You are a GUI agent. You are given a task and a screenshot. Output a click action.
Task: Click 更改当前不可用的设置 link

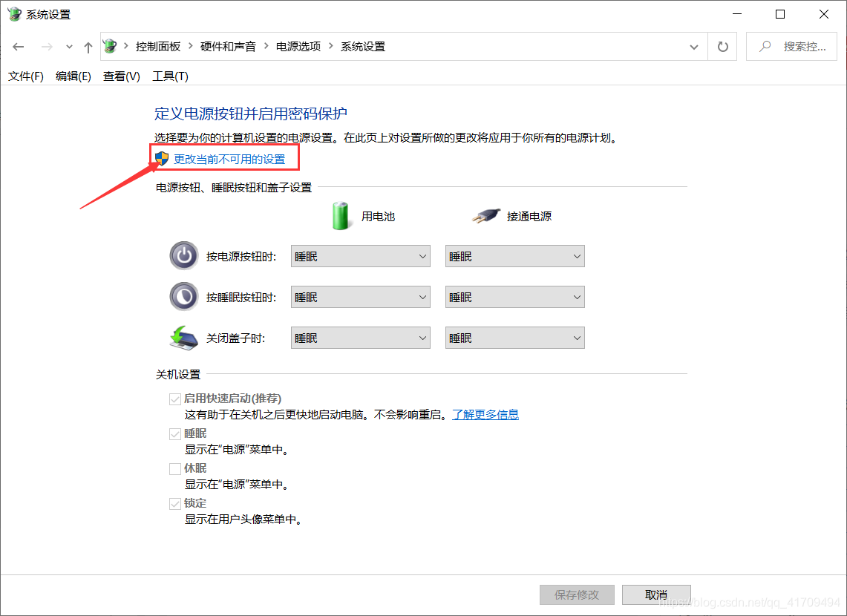tap(229, 160)
